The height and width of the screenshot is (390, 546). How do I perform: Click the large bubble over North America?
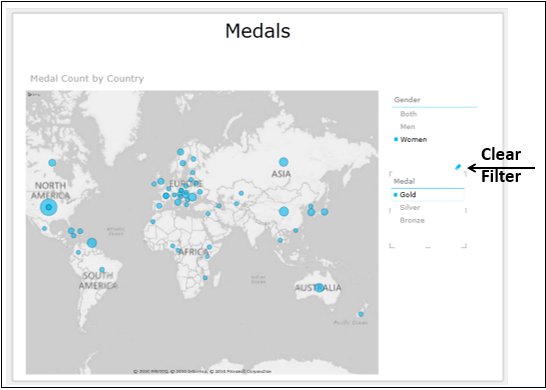[48, 207]
